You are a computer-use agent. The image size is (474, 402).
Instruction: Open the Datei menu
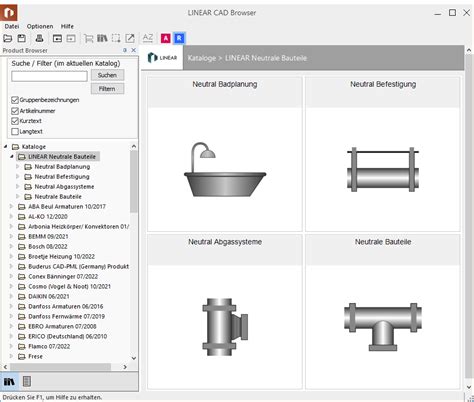(12, 26)
